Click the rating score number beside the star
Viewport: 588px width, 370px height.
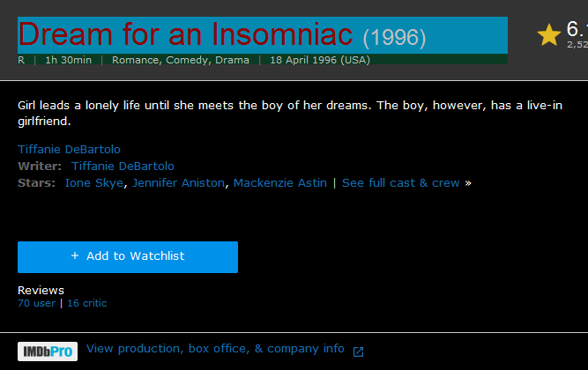click(577, 29)
